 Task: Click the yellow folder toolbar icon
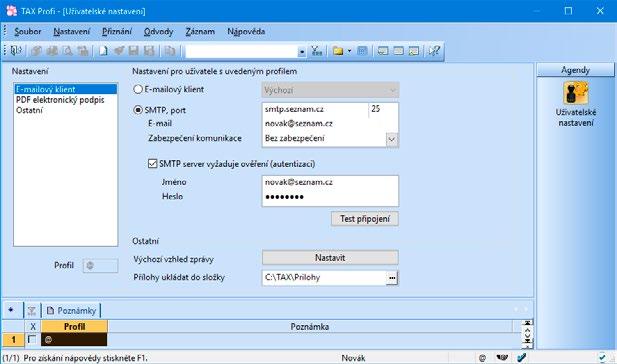tap(338, 51)
